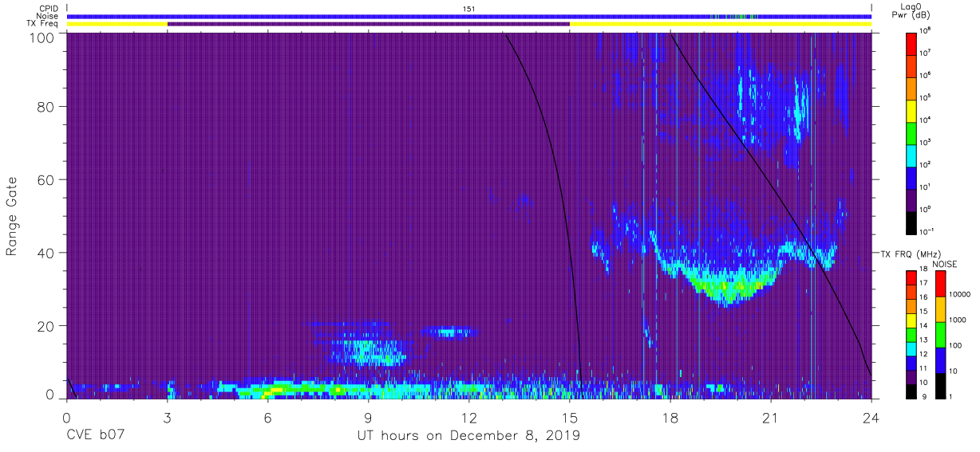The image size is (980, 452).
Task: Click 'UT hours on December 8, 2019' axis title
Action: 468,436
